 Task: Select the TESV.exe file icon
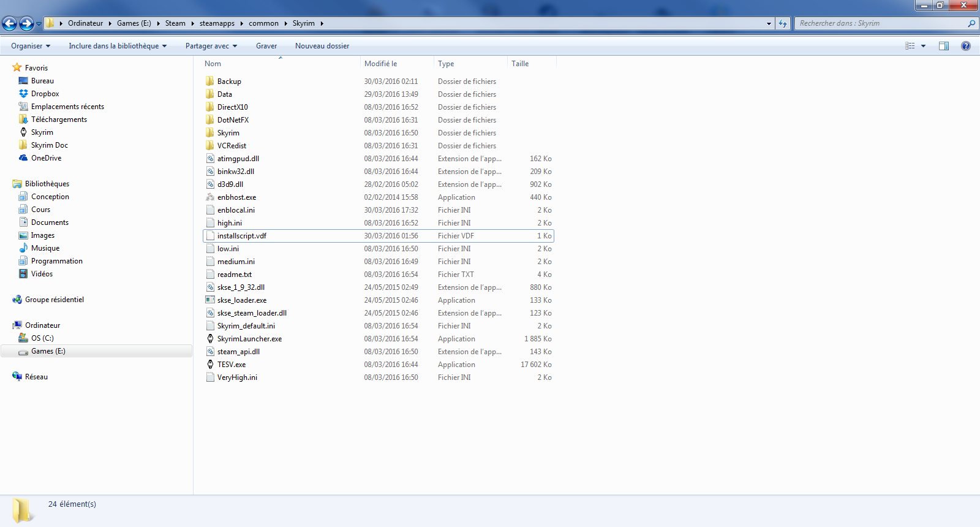(210, 365)
